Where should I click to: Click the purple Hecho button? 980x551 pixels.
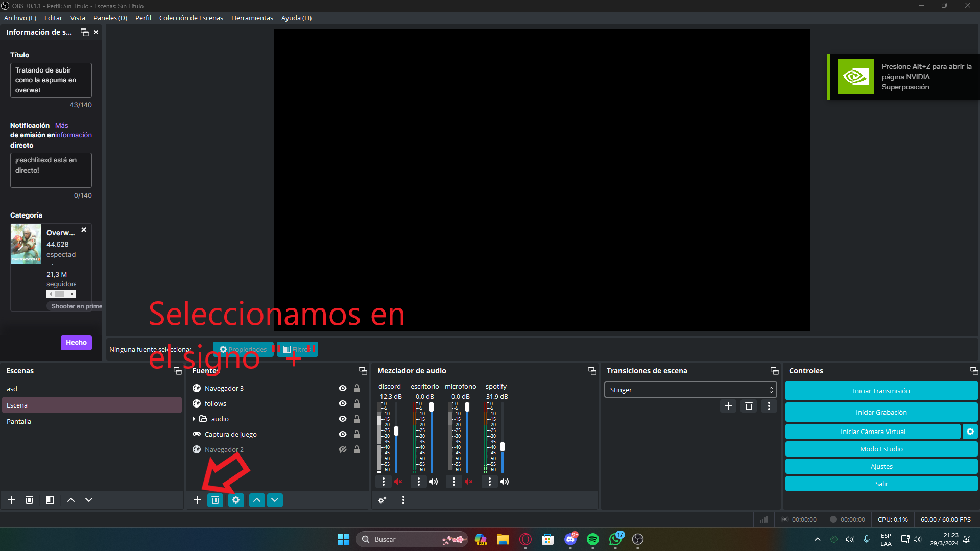[76, 342]
